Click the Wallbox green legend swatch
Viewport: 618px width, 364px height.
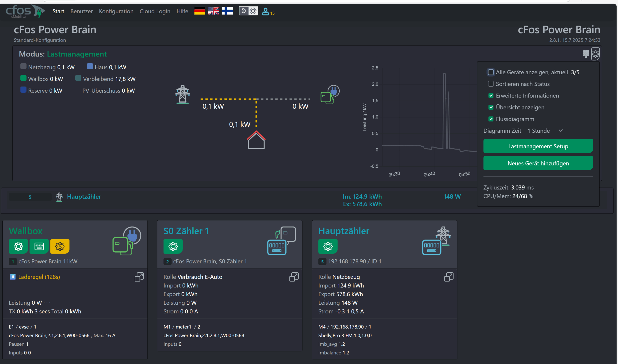point(23,78)
